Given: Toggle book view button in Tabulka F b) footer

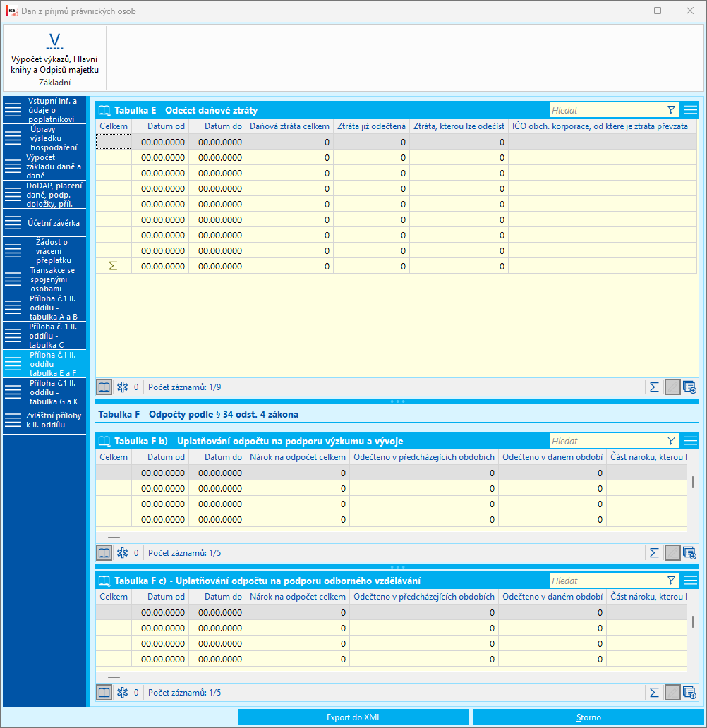Looking at the screenshot, I should [104, 552].
